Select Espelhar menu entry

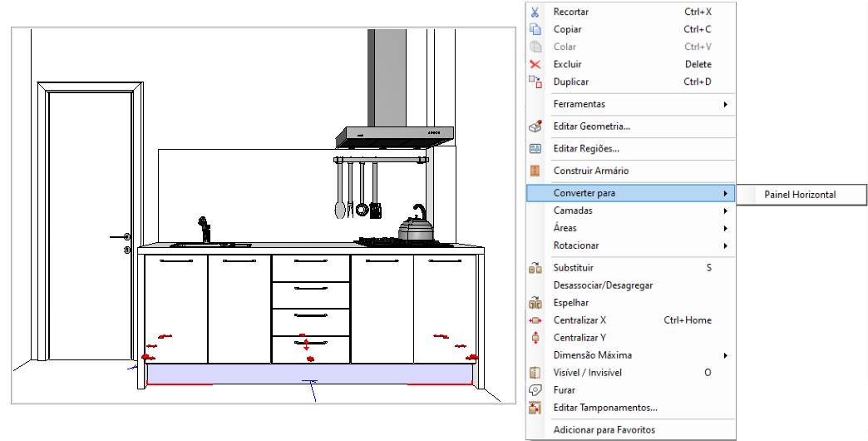click(x=630, y=303)
